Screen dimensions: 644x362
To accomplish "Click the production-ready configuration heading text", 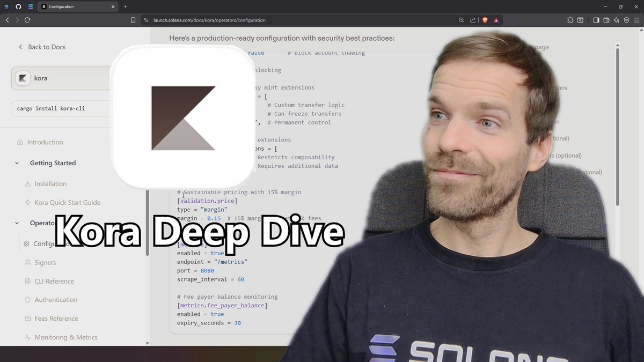I will 282,38.
